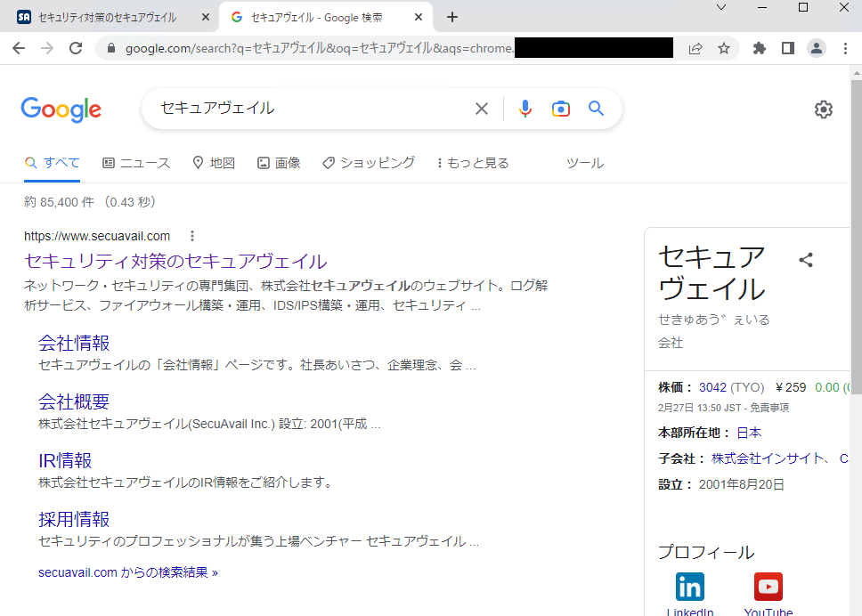Bookmark this page with the star icon
The width and height of the screenshot is (862, 616).
pos(724,48)
